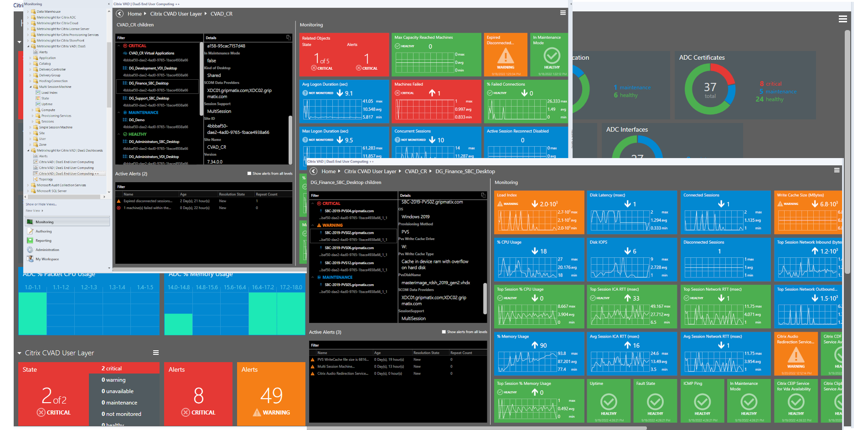Click the '% Memory Usage' tile
Screen dimensions: 868x430
(539, 354)
